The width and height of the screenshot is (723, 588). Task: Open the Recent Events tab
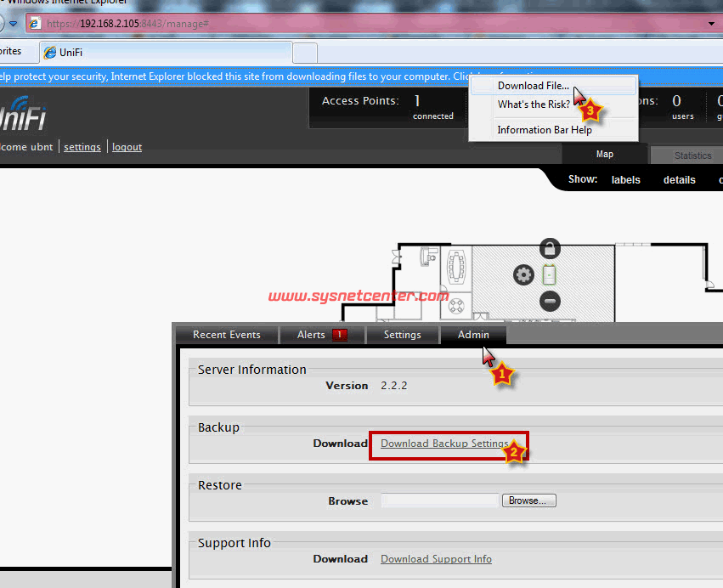click(227, 335)
